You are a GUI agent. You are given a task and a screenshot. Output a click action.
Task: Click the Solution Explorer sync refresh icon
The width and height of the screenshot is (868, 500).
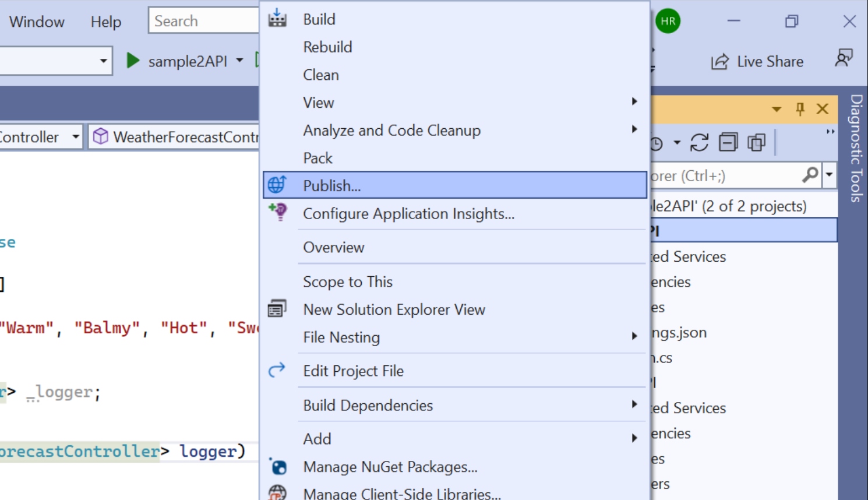pyautogui.click(x=699, y=142)
